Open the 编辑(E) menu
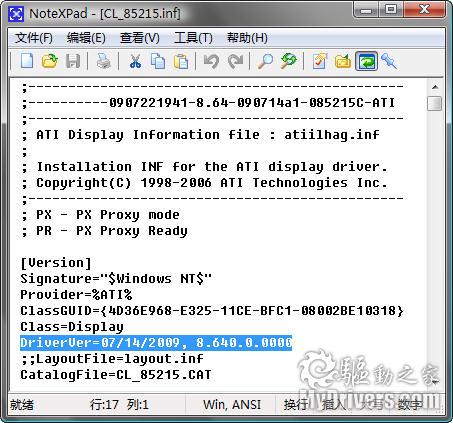Image resolution: width=453 pixels, height=423 pixels. click(86, 38)
